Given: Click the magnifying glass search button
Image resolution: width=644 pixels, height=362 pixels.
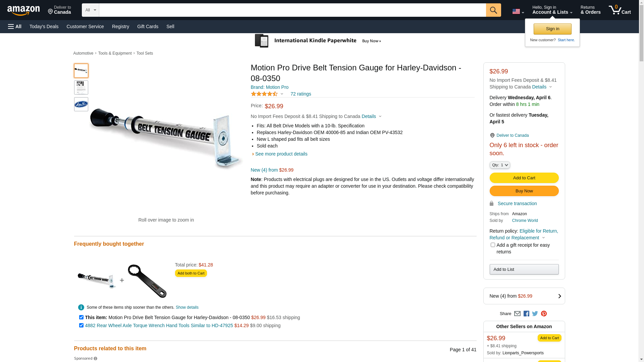Looking at the screenshot, I should [x=493, y=10].
